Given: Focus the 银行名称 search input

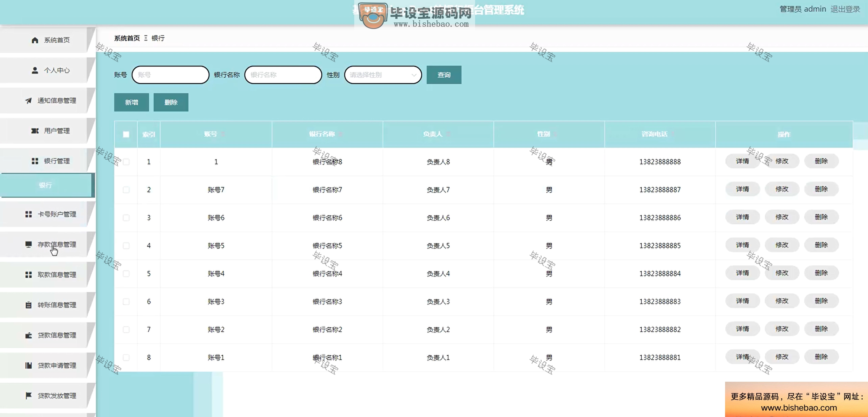Looking at the screenshot, I should click(x=283, y=75).
